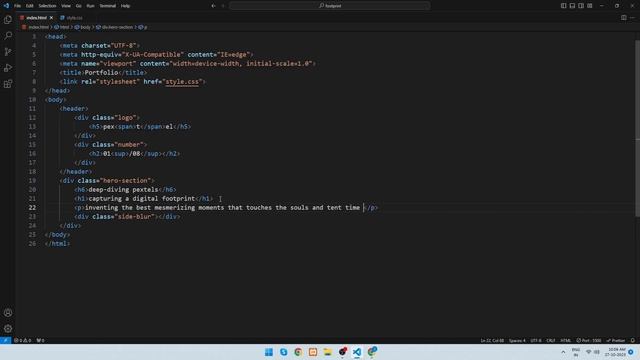The width and height of the screenshot is (640, 360).
Task: Change indentation via Spaces: 4
Action: [517, 340]
